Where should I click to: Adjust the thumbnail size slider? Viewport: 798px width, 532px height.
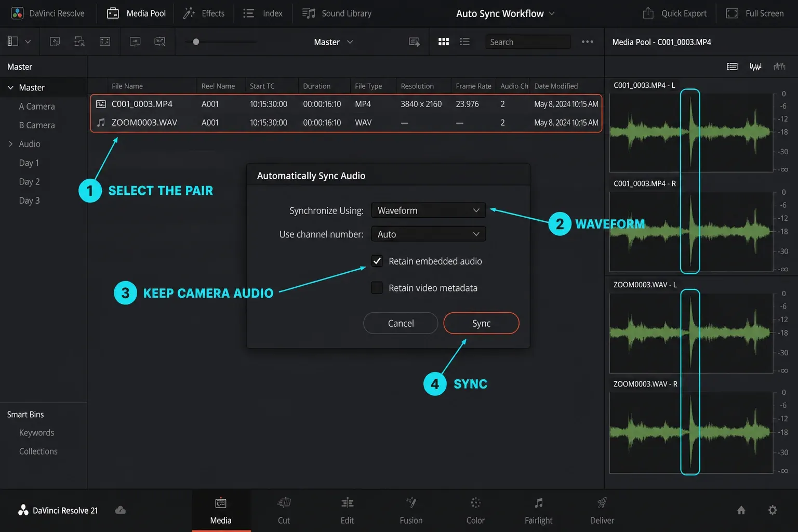pyautogui.click(x=196, y=42)
